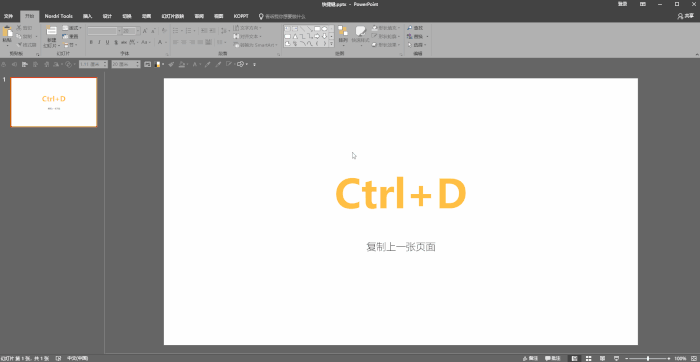Open the font size dropdown
700x362 pixels.
click(x=138, y=31)
